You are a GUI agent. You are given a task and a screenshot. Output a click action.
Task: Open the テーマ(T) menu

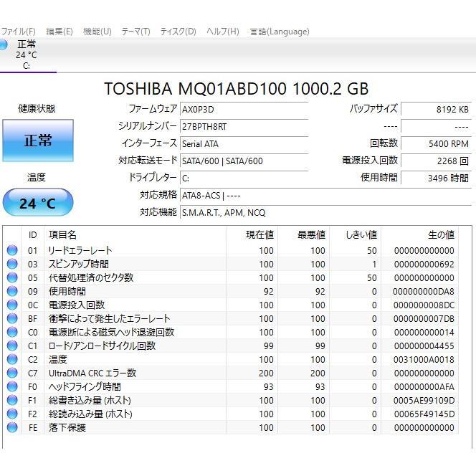click(135, 32)
